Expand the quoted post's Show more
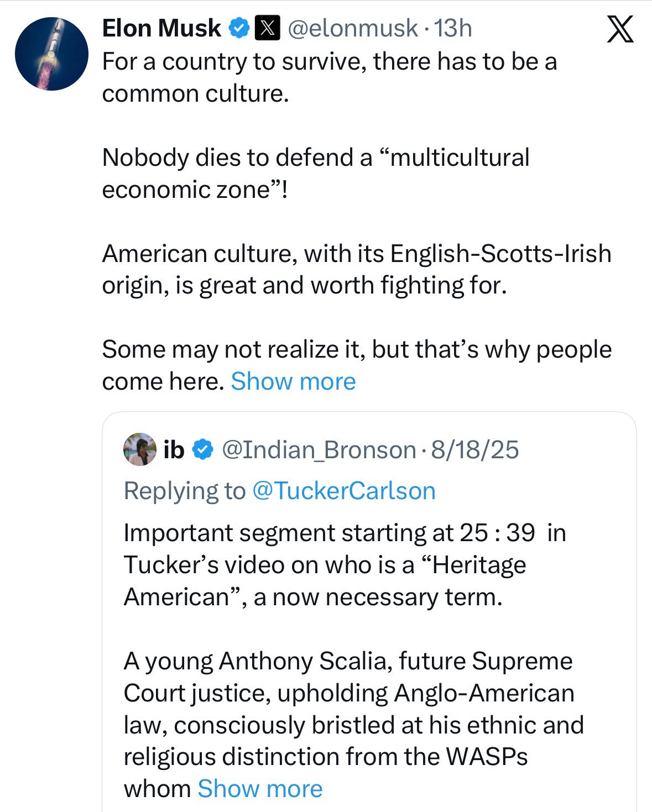Viewport: 652px width, 812px height. (x=260, y=789)
